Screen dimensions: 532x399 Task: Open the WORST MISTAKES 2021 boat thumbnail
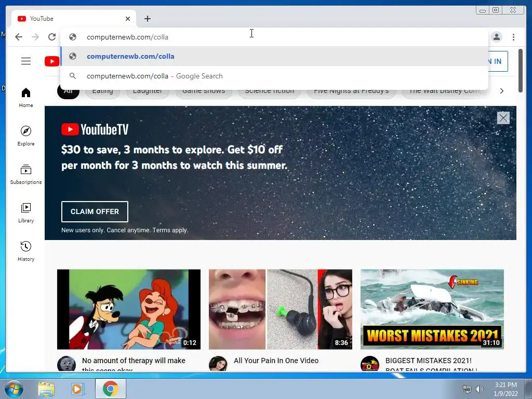click(x=432, y=309)
